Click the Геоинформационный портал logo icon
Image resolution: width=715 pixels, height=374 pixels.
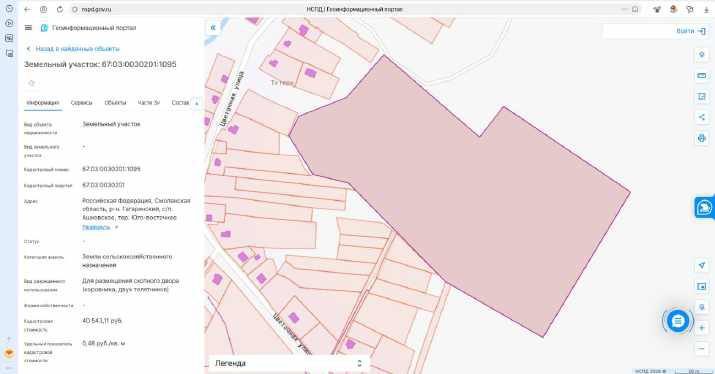pyautogui.click(x=44, y=28)
